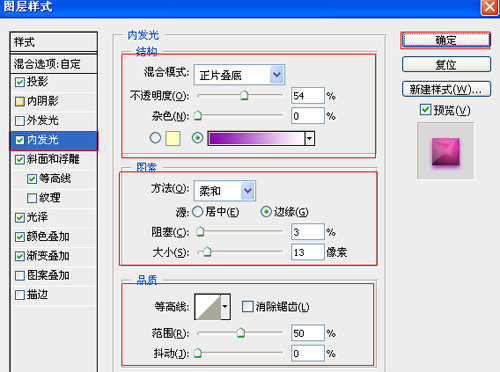Choose 边缘 edge source radio
This screenshot has height=372, width=500.
click(x=266, y=211)
